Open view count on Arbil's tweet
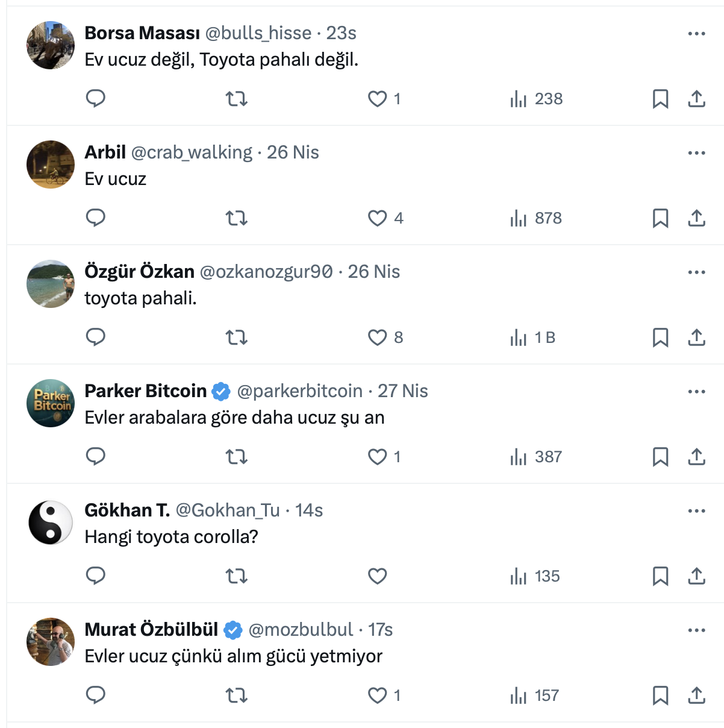The height and width of the screenshot is (728, 724). [535, 218]
